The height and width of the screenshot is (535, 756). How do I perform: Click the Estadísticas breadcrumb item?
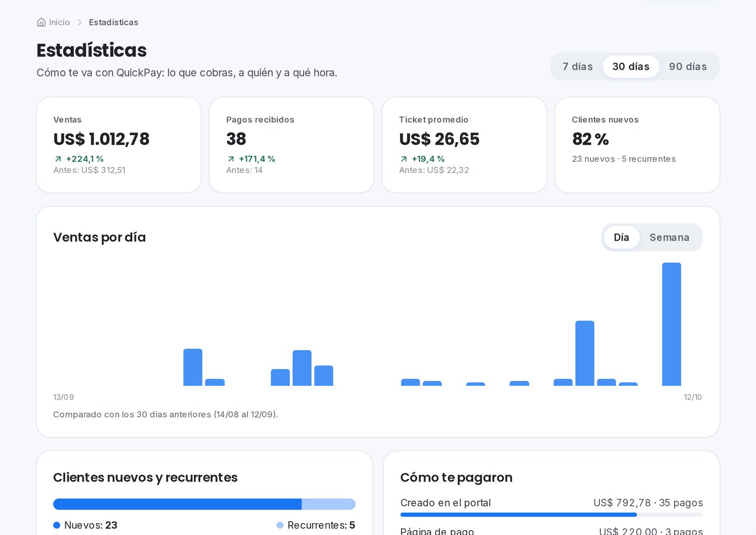(x=113, y=22)
